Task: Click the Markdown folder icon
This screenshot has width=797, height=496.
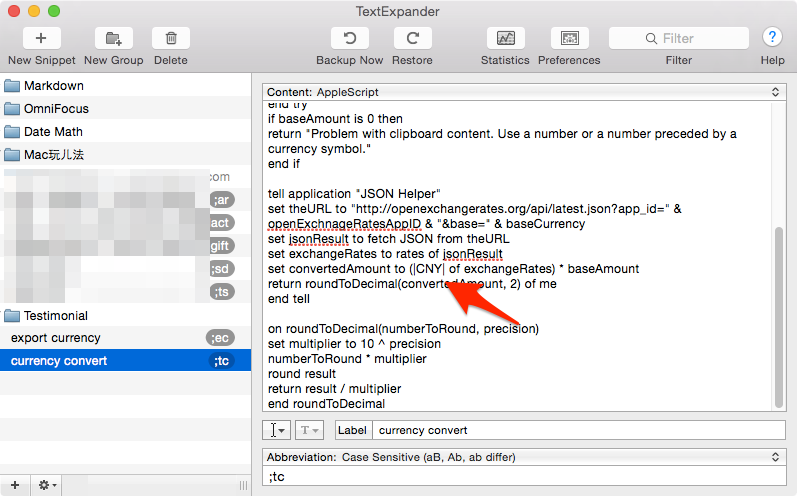Action: point(12,85)
